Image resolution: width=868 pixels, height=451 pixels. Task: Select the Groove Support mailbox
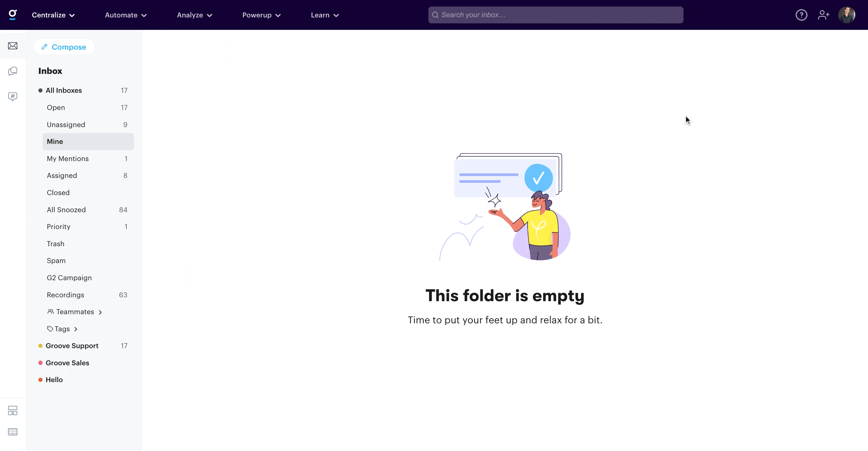83,346
